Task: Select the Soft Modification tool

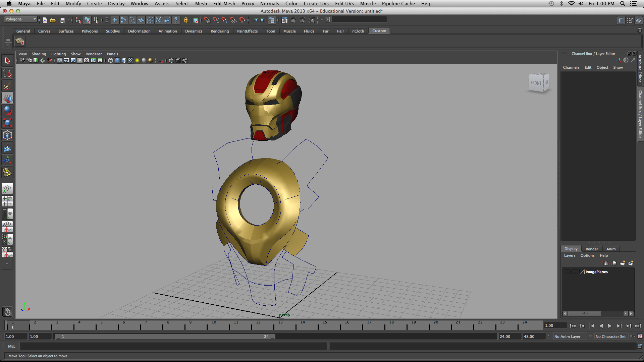Action: 7,148
